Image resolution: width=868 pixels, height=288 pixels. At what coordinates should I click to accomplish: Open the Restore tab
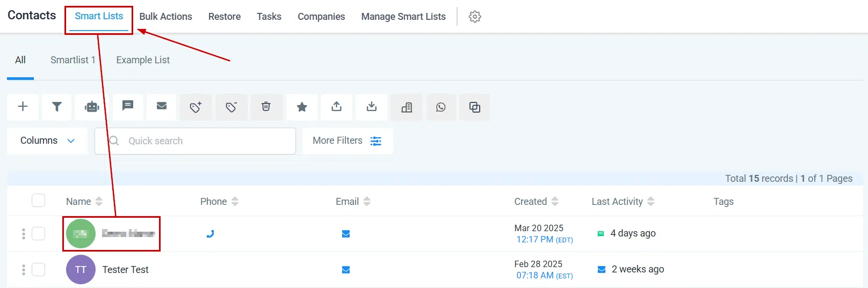point(225,17)
